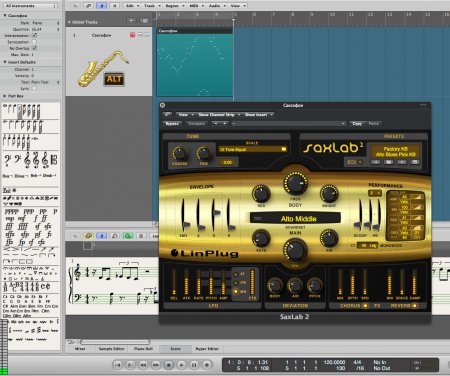Click the Fast Forward transport button
The image size is (450, 376).
tap(156, 365)
